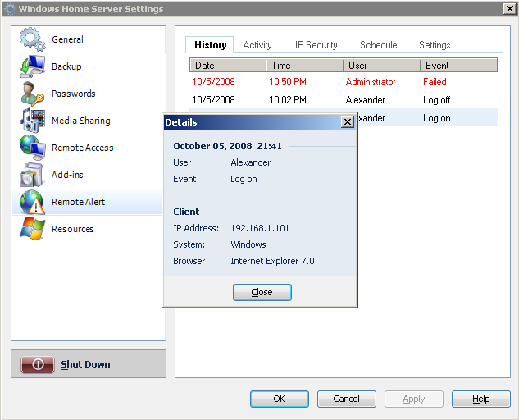Click the General gears icon
The height and width of the screenshot is (420, 519).
pos(32,39)
